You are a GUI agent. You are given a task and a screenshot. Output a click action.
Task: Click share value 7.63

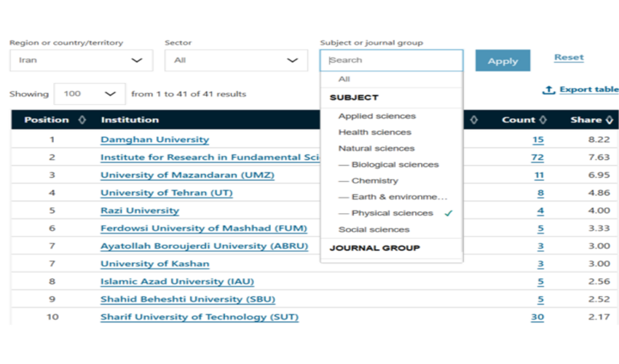[599, 157]
